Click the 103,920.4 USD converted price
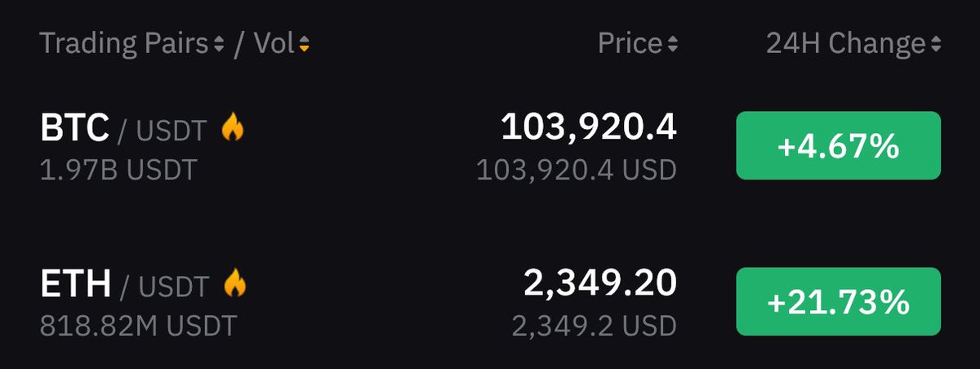 pos(577,170)
